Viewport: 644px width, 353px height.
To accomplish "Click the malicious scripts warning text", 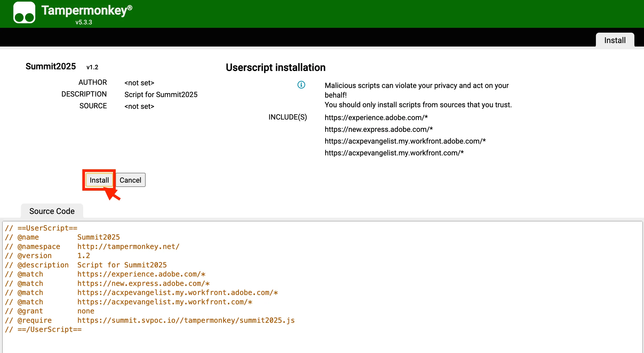I will pos(418,95).
